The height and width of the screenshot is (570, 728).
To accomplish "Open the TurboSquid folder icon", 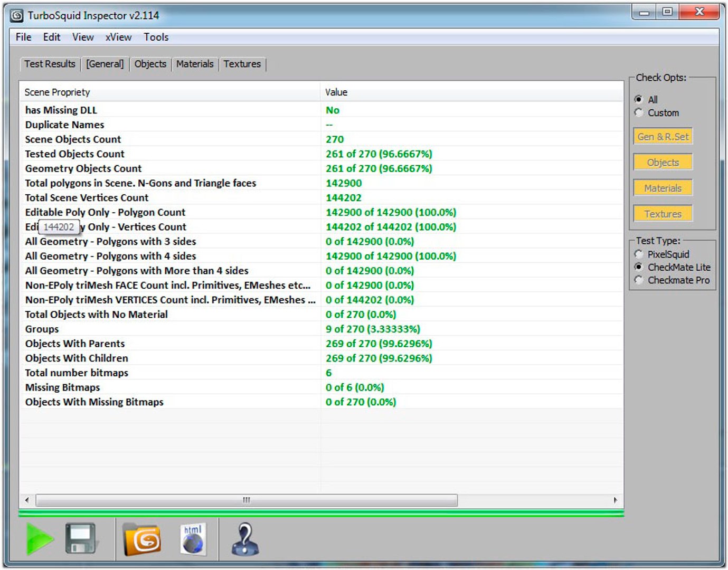I will [141, 539].
